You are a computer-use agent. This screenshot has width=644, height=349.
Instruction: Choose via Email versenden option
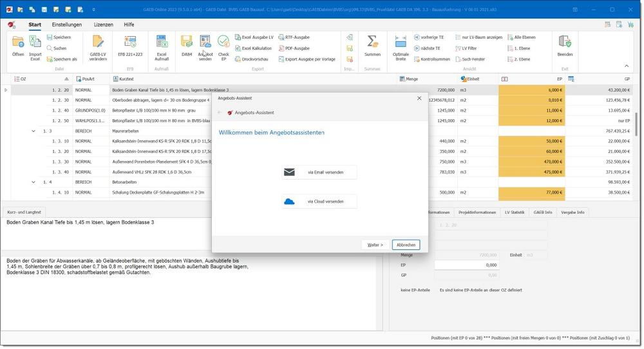(319, 172)
